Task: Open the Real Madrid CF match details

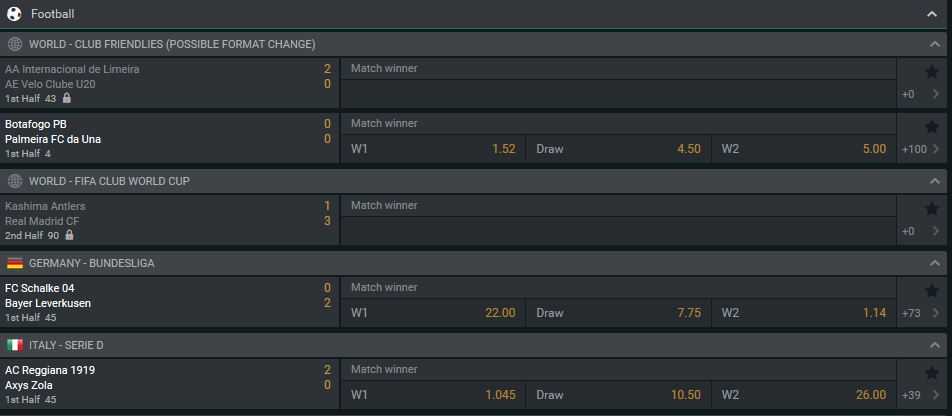Action: [169, 220]
